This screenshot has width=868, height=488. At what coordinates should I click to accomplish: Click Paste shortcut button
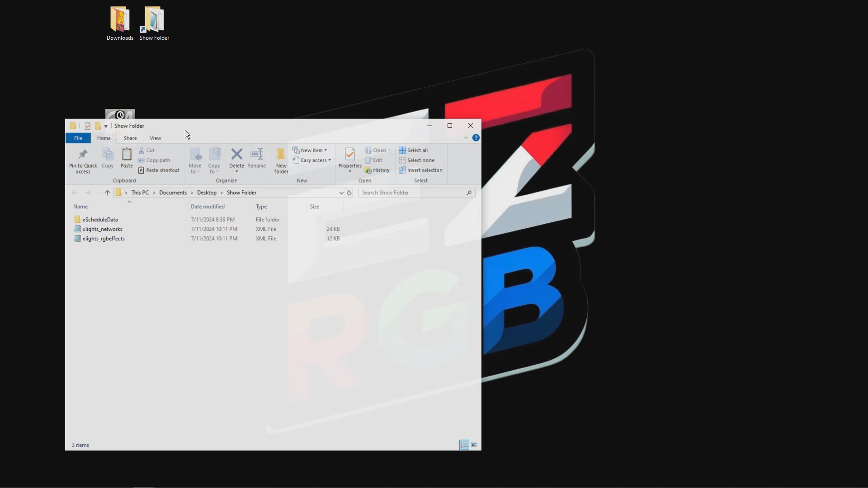(159, 170)
